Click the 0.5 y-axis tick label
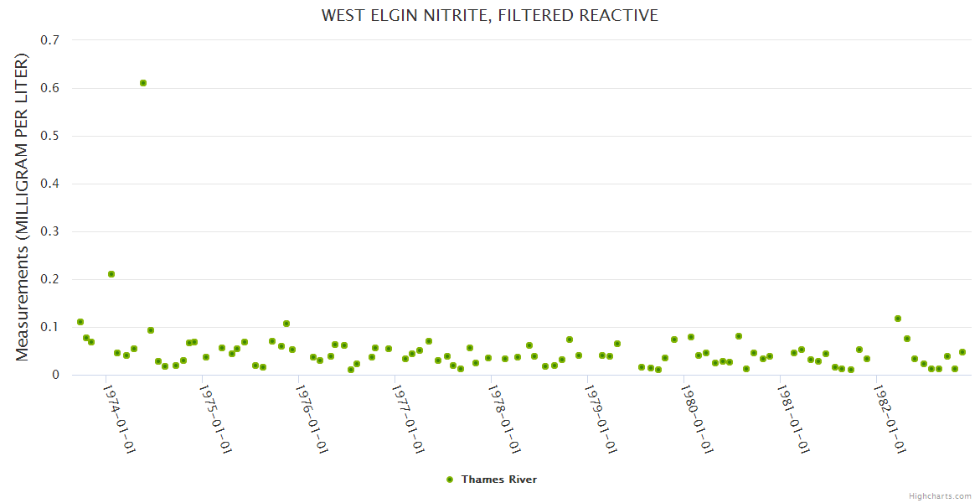Screen dimensions: 980x503 (x=50, y=136)
